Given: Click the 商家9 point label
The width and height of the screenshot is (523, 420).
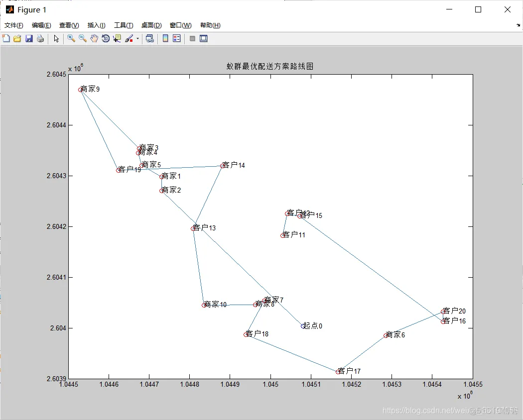Looking at the screenshot, I should pyautogui.click(x=90, y=89).
